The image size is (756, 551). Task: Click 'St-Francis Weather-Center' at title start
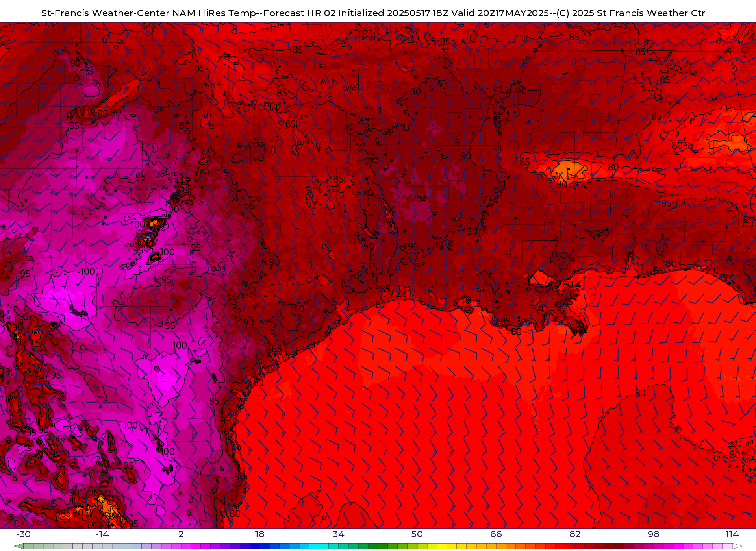106,13
